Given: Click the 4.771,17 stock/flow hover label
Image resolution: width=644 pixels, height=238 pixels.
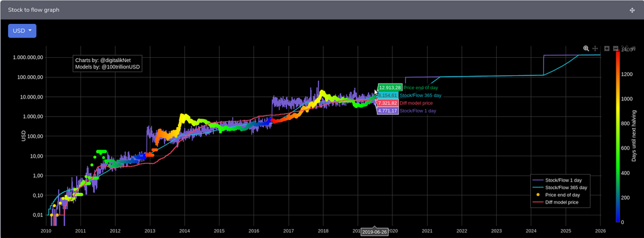Looking at the screenshot, I should pyautogui.click(x=387, y=111).
